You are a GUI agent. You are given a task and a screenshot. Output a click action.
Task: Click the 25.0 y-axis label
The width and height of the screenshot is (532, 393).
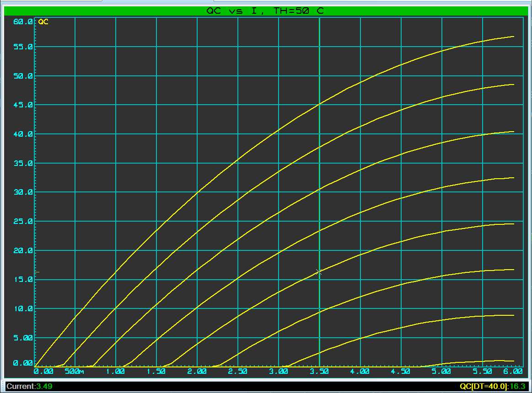click(x=23, y=222)
